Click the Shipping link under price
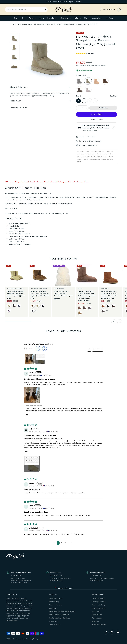Viewport: 127px width, 644px height. [88, 66]
